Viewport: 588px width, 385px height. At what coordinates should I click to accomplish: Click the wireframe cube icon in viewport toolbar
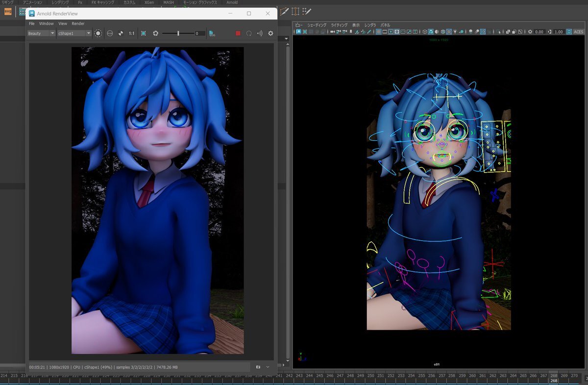(424, 32)
